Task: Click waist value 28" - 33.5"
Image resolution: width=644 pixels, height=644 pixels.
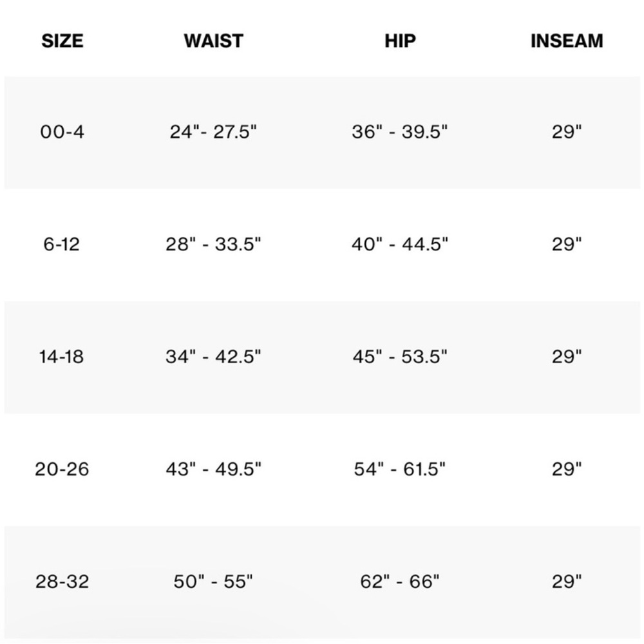Action: pos(213,245)
